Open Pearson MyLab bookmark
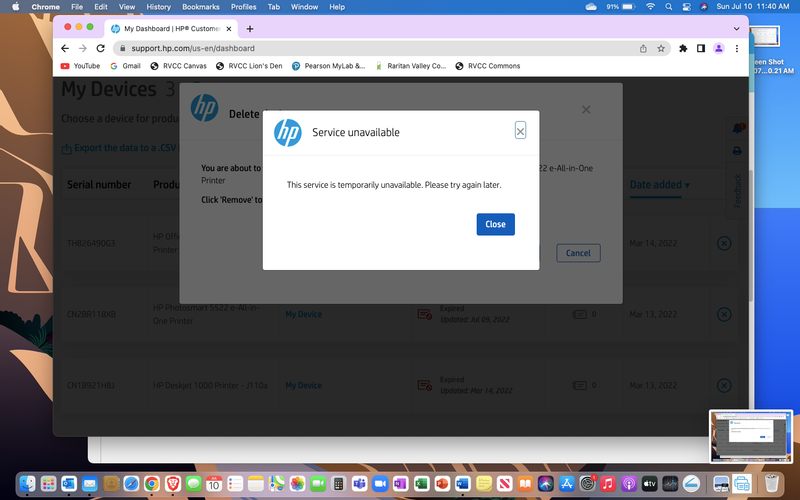The image size is (800, 500). tap(329, 66)
